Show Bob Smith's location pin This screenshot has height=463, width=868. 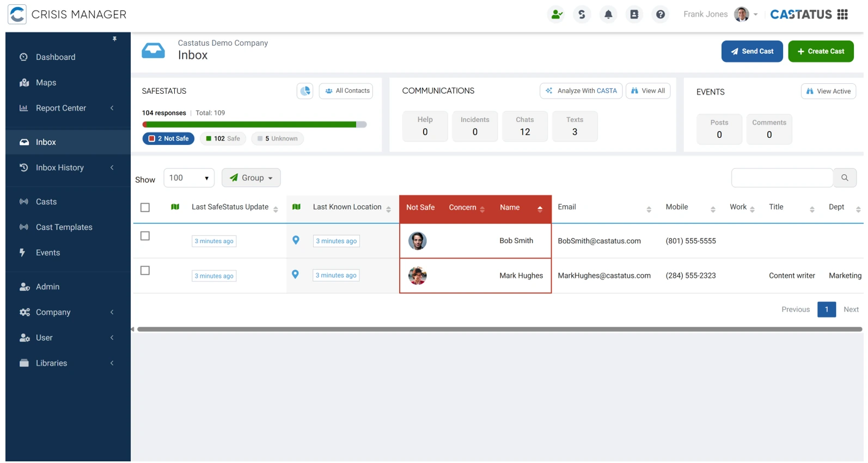(296, 240)
